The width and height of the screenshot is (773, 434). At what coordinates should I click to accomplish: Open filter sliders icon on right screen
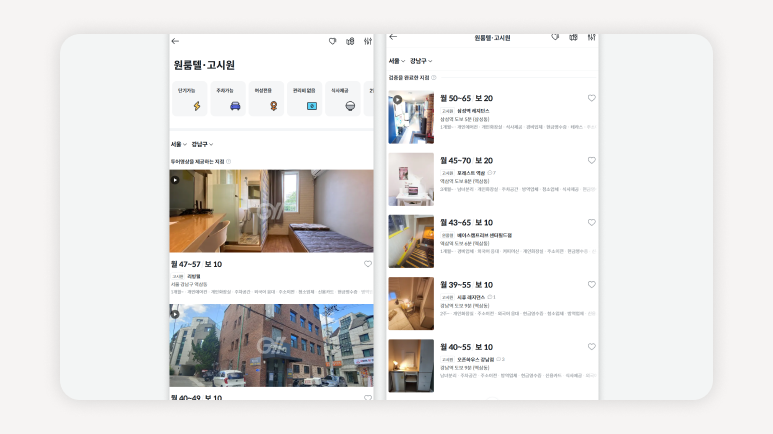click(x=591, y=37)
